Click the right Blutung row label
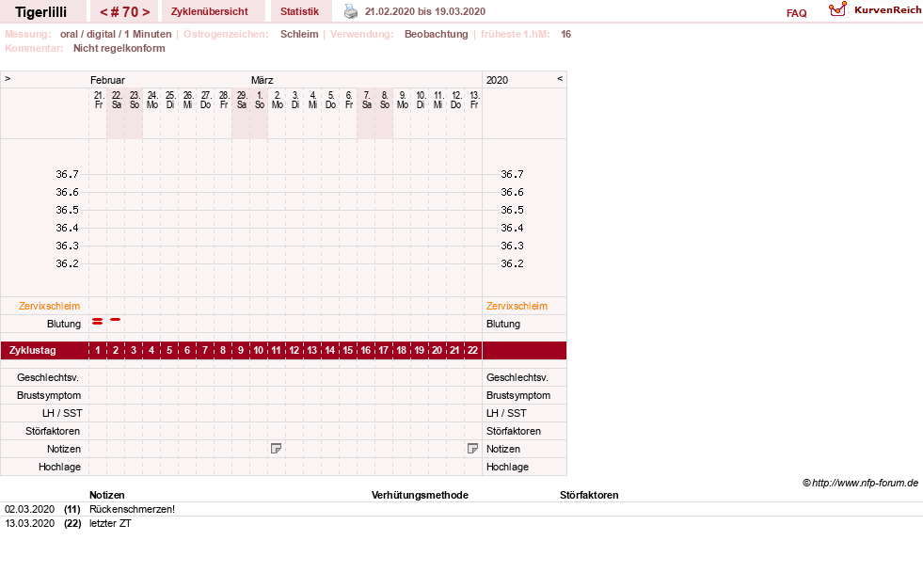The image size is (923, 588). tap(503, 324)
